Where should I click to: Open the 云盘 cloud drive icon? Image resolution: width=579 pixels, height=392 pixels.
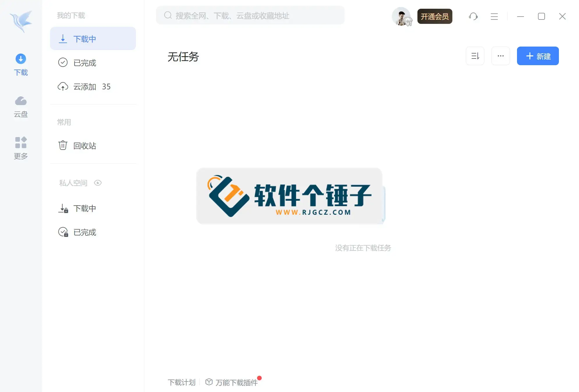coord(21,101)
